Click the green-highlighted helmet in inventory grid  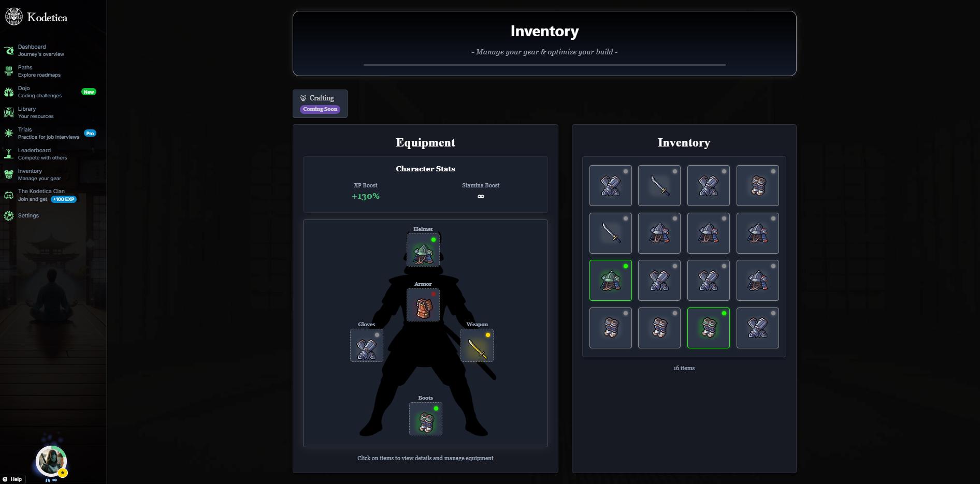(x=610, y=280)
